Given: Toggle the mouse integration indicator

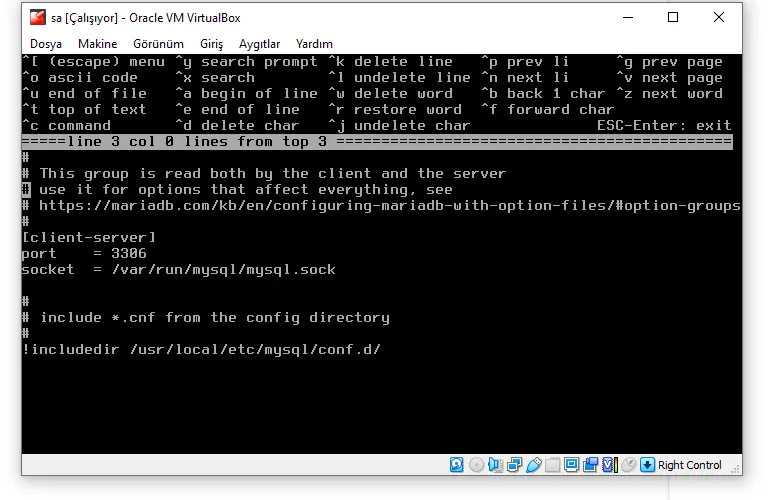Looking at the screenshot, I should (x=628, y=465).
